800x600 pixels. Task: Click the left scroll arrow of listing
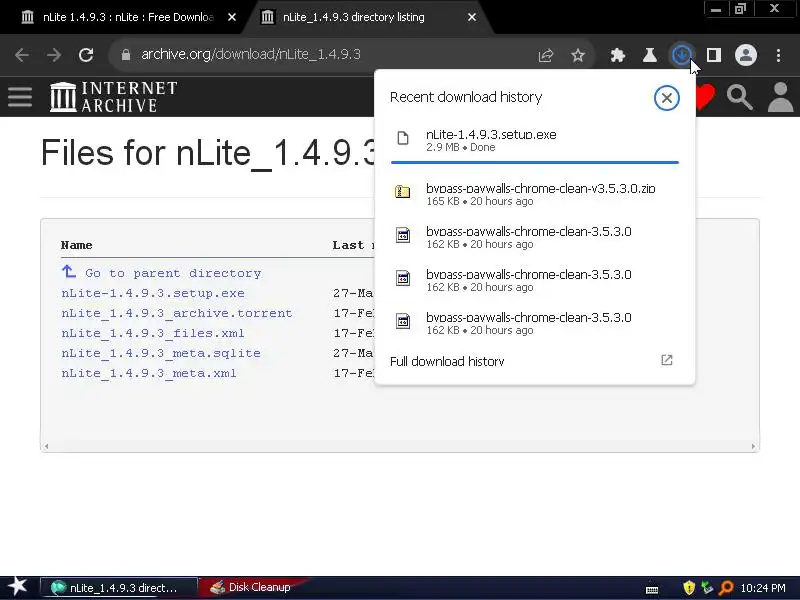46,446
